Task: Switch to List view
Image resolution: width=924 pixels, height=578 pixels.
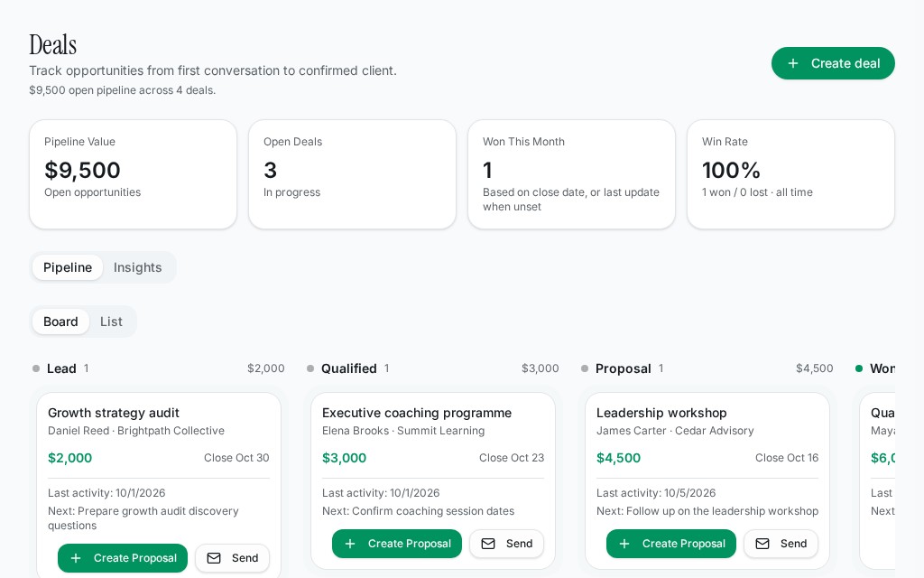Action: 111,322
